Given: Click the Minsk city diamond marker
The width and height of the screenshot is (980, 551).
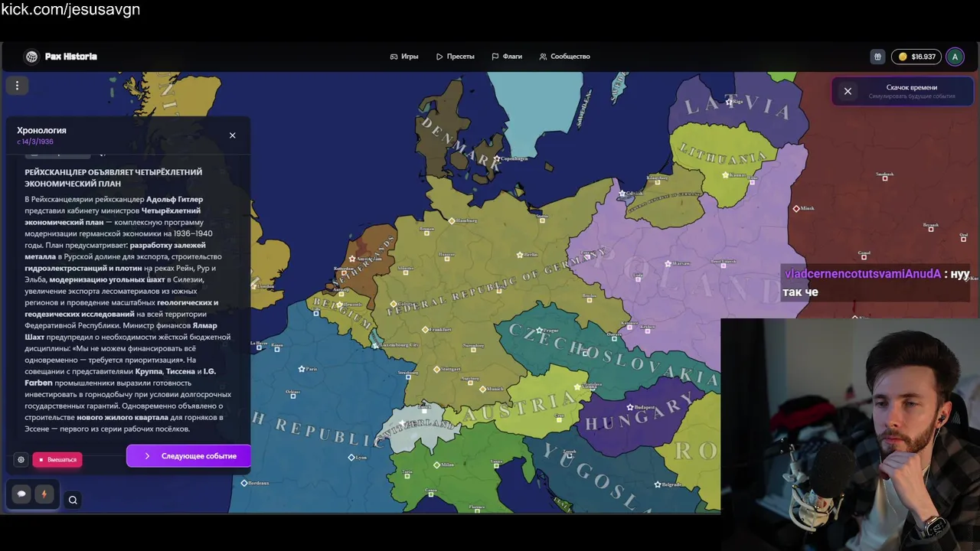Looking at the screenshot, I should tap(796, 208).
